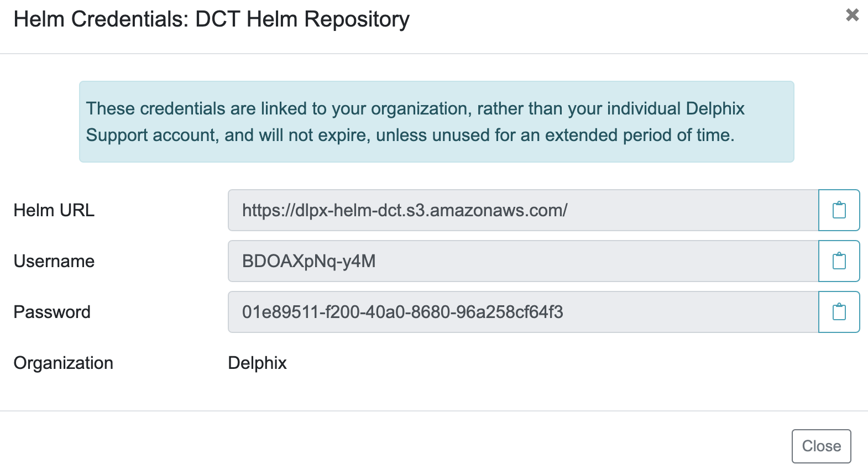
Task: Click 'DCT Helm Repository' in the heading
Action: click(302, 19)
